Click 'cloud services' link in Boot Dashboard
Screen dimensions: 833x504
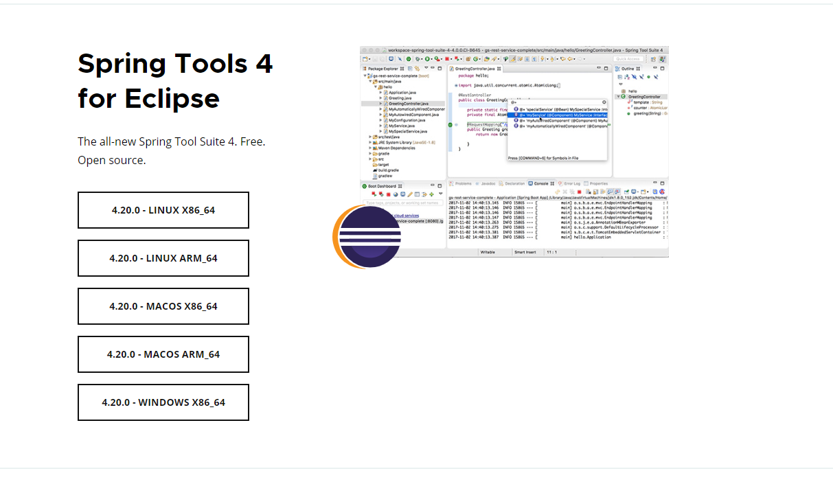coord(406,216)
